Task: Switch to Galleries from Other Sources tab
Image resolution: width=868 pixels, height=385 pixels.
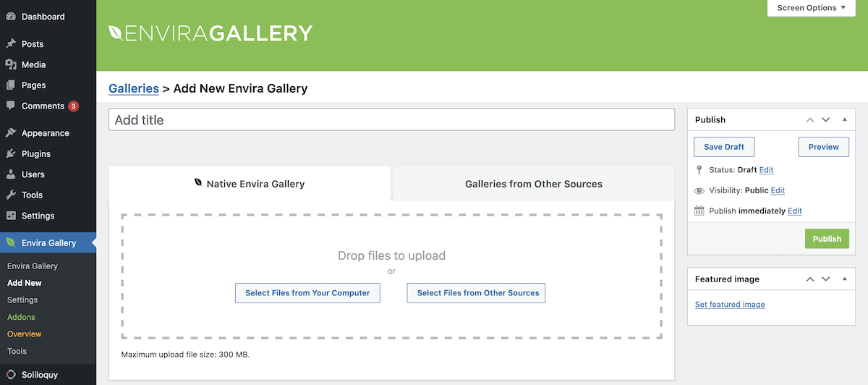Action: (534, 184)
